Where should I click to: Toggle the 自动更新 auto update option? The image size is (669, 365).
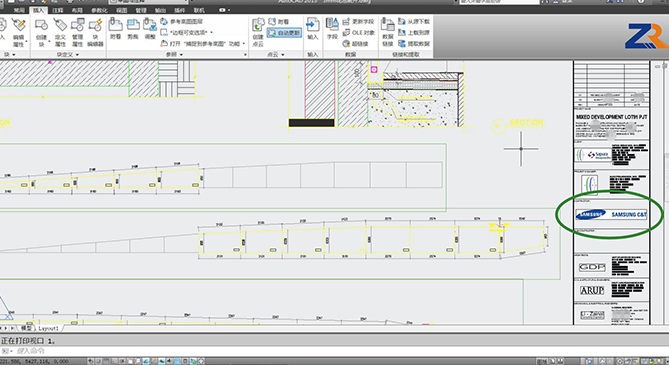pyautogui.click(x=284, y=32)
